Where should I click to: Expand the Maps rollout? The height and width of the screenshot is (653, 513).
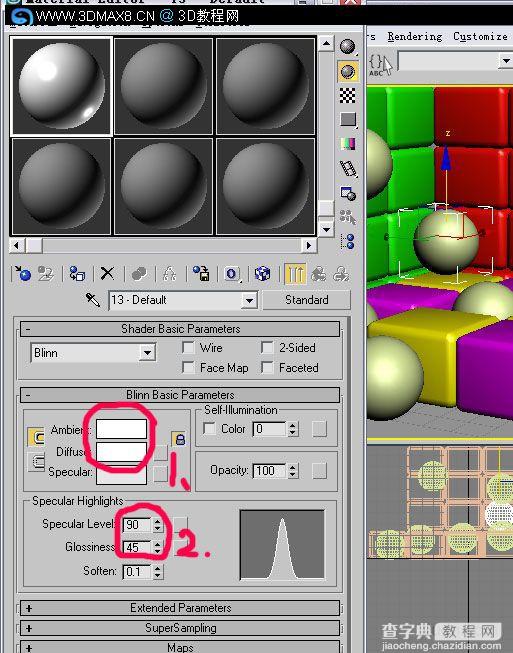tap(180, 647)
